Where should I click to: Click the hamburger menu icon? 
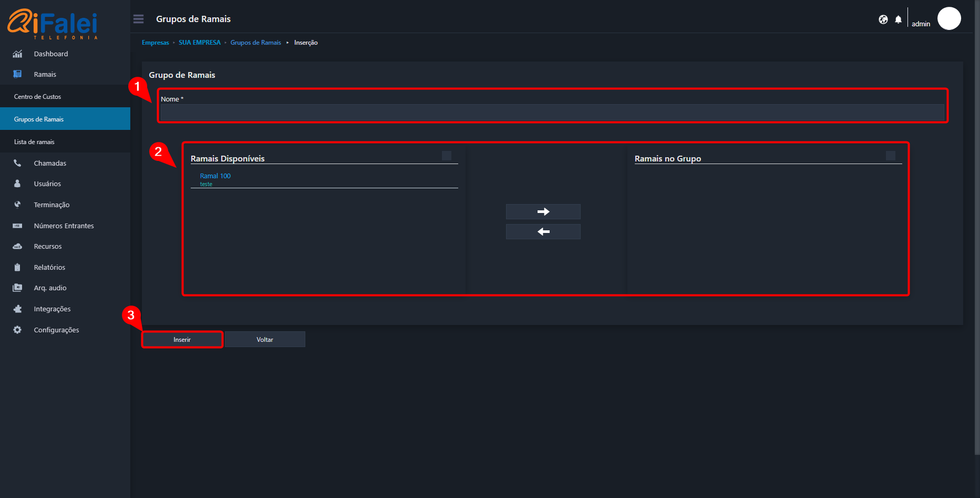click(x=138, y=19)
